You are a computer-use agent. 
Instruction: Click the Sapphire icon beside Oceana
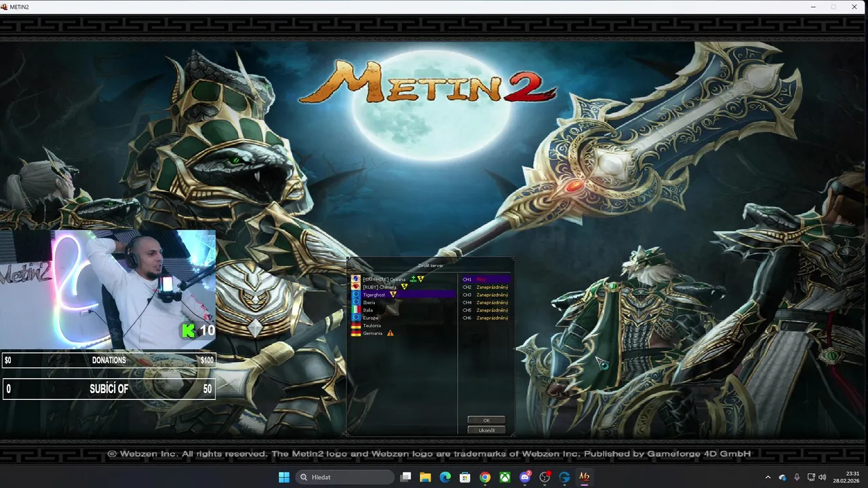pyautogui.click(x=355, y=279)
